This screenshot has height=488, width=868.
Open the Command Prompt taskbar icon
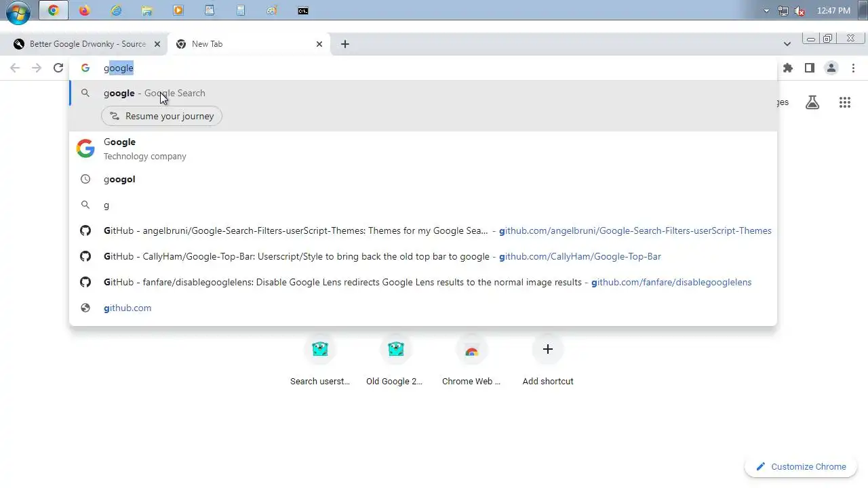[303, 10]
